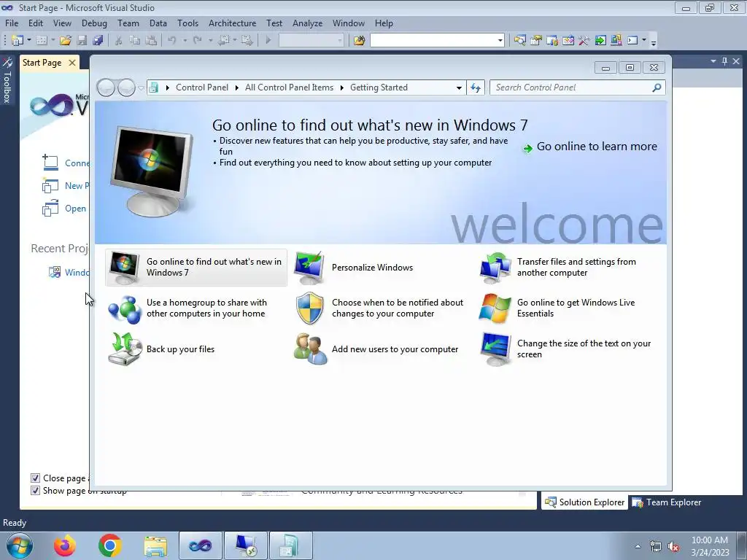Click the Paste clipboard toolbar icon

coord(151,41)
